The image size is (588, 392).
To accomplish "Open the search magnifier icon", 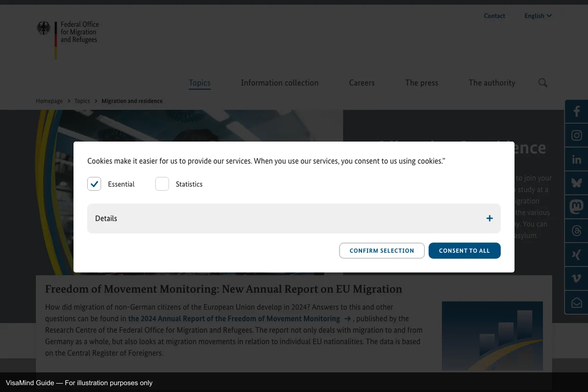I will 542,83.
